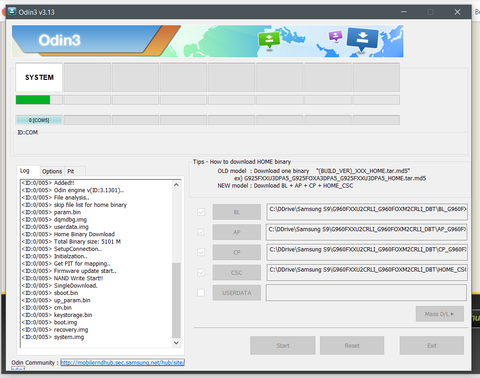Select the 'dqmdbg.img' log line
The height and width of the screenshot is (378, 480).
(54, 219)
